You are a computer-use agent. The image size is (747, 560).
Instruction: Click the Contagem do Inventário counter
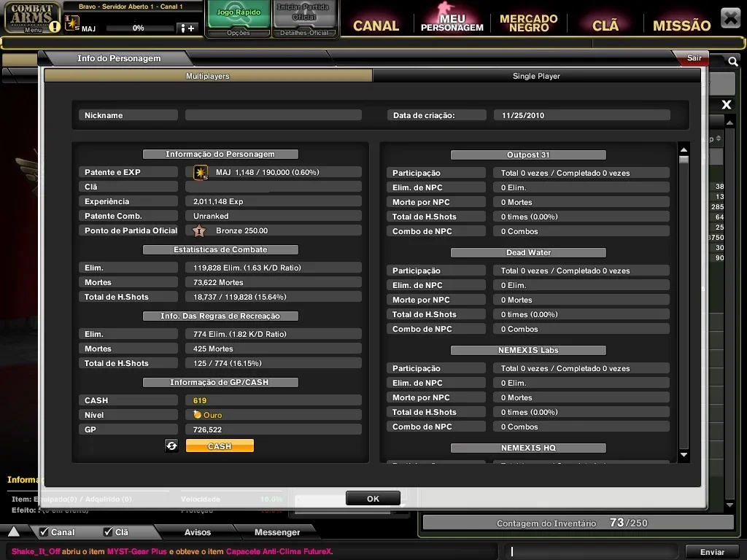[x=578, y=523]
